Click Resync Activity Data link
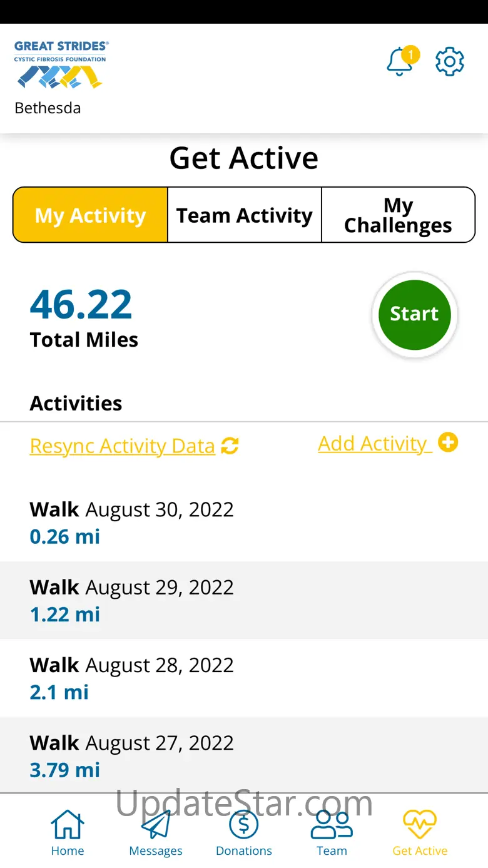 (x=123, y=446)
